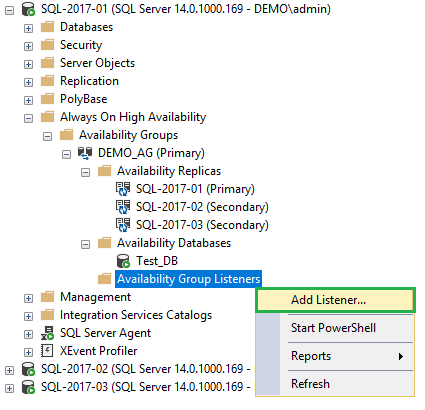Expand the Security node
Image resolution: width=425 pixels, height=410 pixels.
tap(28, 46)
